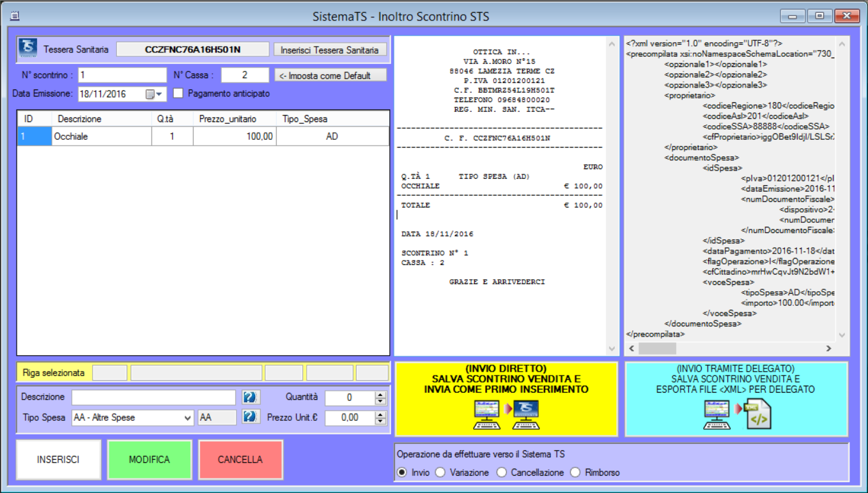Click the Prezzo Unit.€ numeric field
The width and height of the screenshot is (868, 493).
(350, 418)
